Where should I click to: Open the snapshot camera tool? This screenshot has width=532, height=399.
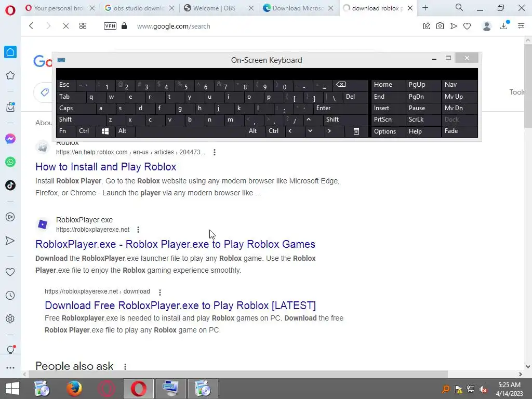440,26
